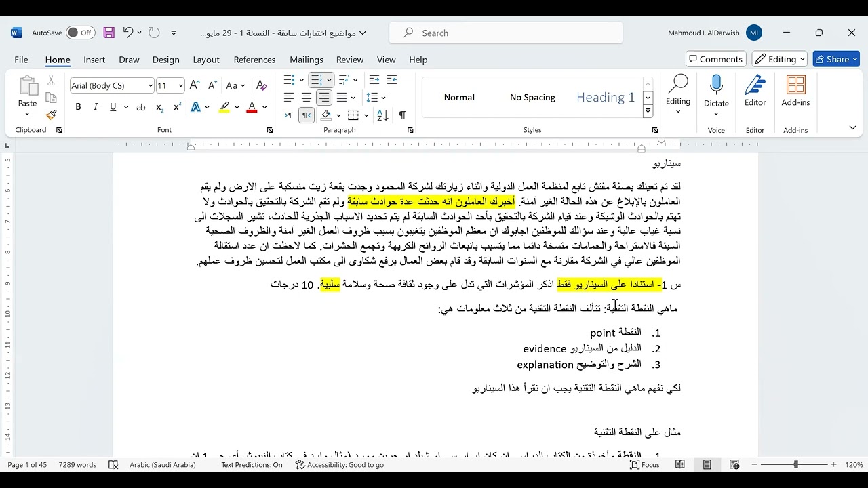Redo with the curved arrow icon
868x488 pixels.
click(x=154, y=33)
